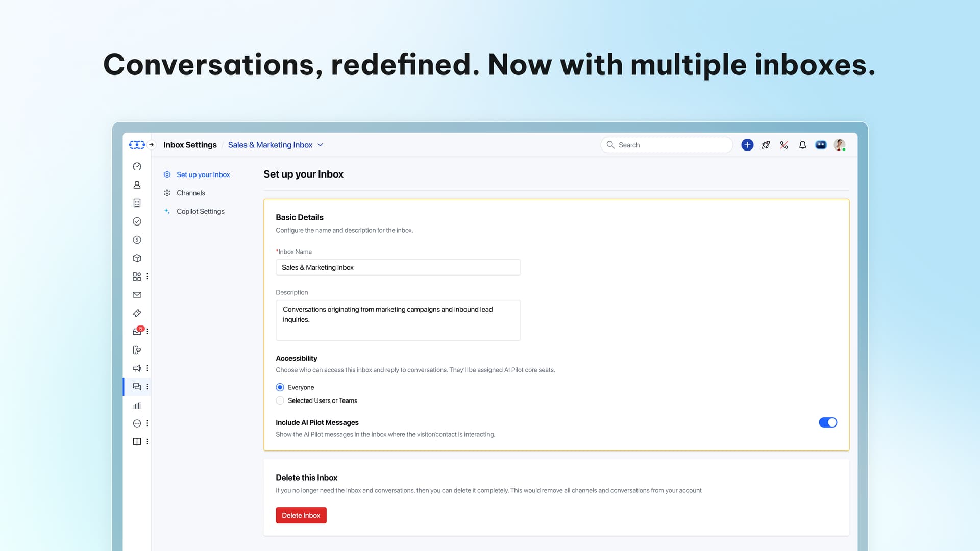This screenshot has height=551, width=980.
Task: Open the rocket icon in top bar
Action: point(766,145)
